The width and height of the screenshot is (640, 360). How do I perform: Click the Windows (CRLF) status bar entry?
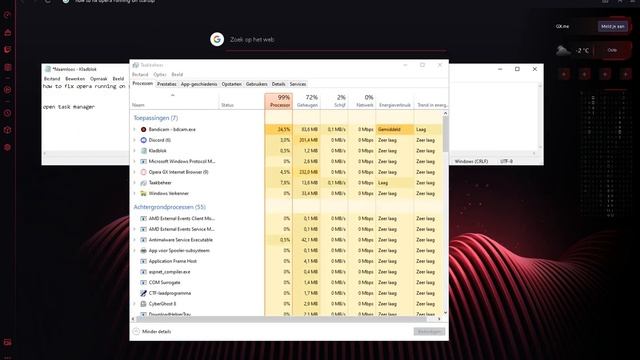click(x=471, y=161)
